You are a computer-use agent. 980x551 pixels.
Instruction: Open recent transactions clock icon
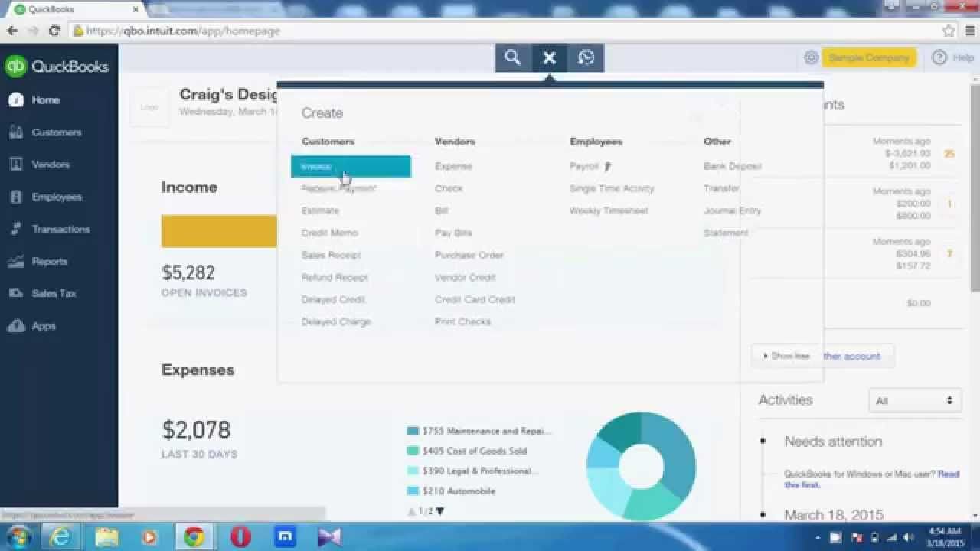tap(586, 57)
